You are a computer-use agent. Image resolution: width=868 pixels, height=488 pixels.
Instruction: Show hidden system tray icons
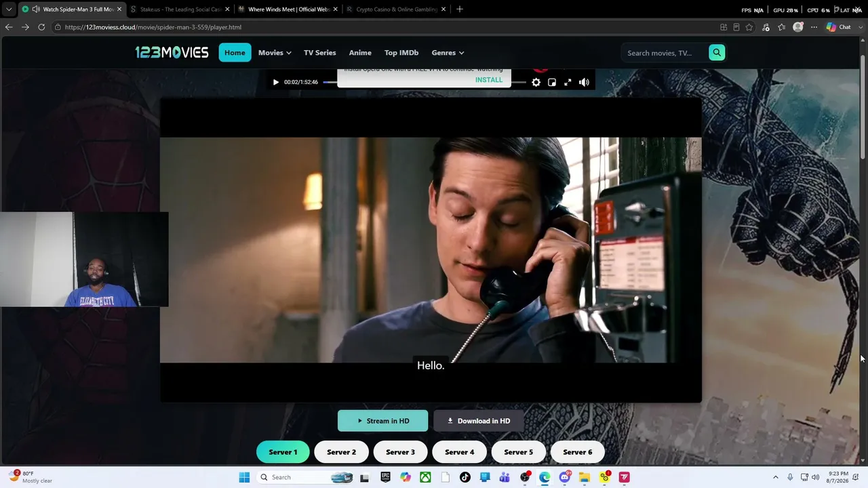(776, 477)
